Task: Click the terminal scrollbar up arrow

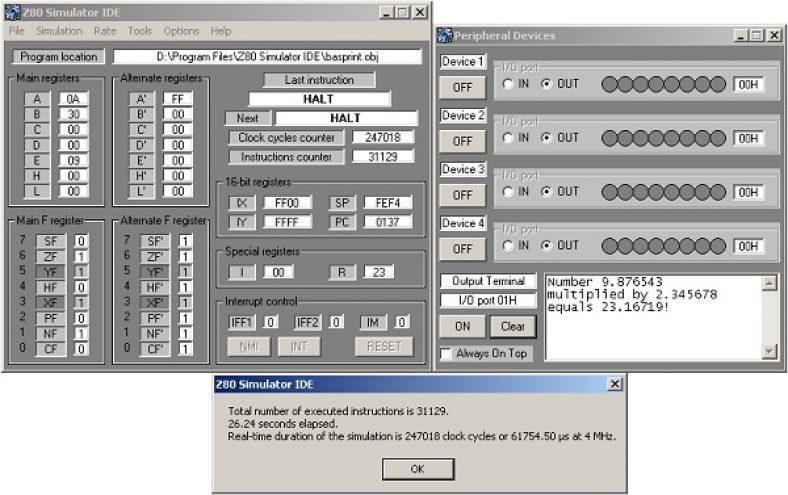Action: point(769,283)
